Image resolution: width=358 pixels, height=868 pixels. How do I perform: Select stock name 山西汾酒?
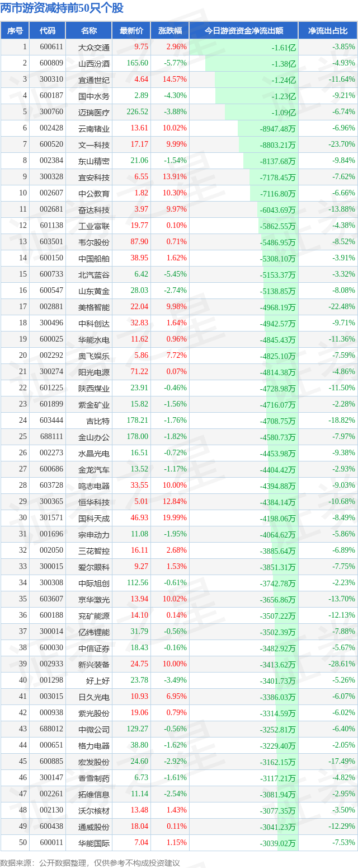point(94,63)
